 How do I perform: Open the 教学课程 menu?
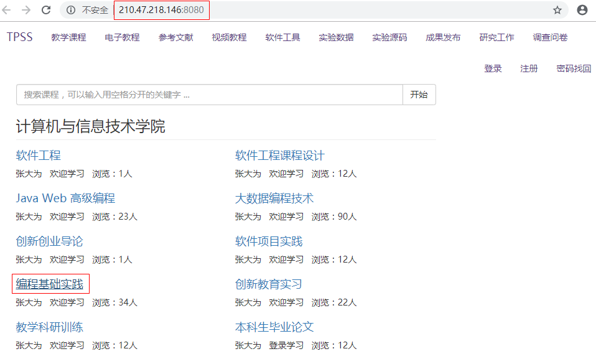click(69, 37)
